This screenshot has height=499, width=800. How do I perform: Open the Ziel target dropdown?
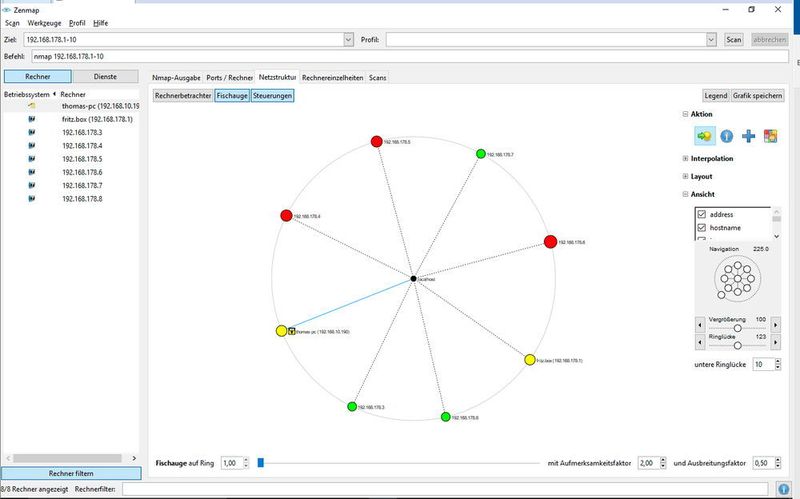pos(348,39)
